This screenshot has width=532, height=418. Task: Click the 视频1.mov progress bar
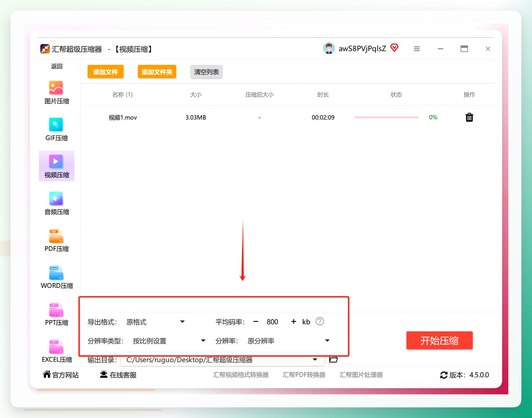pyautogui.click(x=387, y=117)
